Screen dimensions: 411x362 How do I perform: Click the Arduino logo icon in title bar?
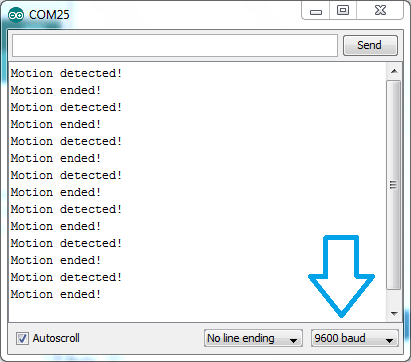(x=16, y=15)
